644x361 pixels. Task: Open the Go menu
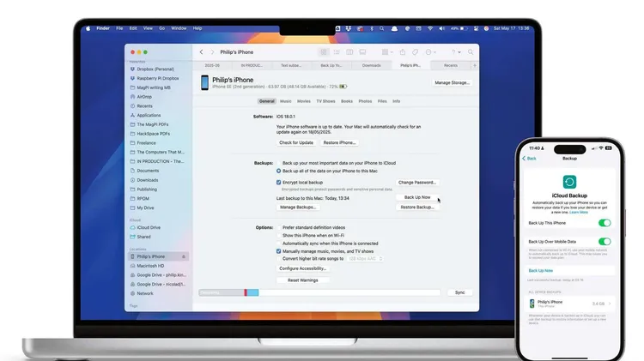(161, 28)
